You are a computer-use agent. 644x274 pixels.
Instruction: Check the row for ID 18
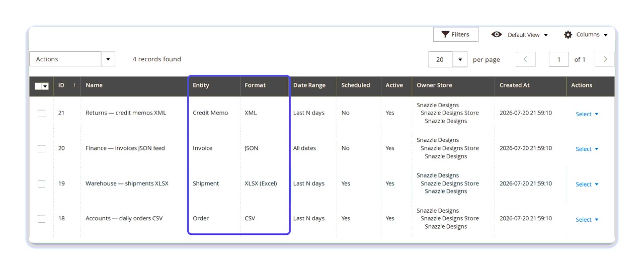pos(41,219)
